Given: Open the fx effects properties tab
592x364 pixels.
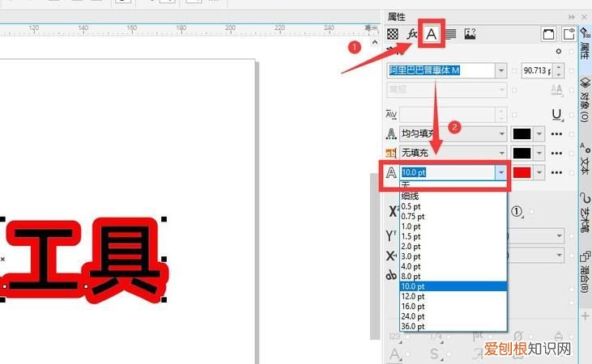Looking at the screenshot, I should coord(411,34).
